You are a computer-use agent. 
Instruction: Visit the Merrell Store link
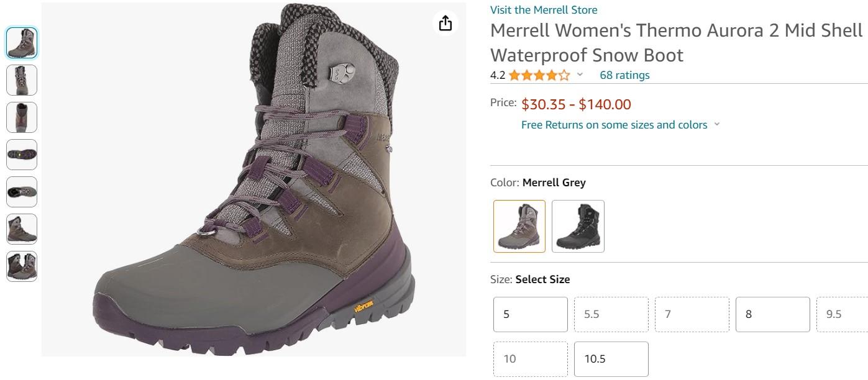coord(544,10)
